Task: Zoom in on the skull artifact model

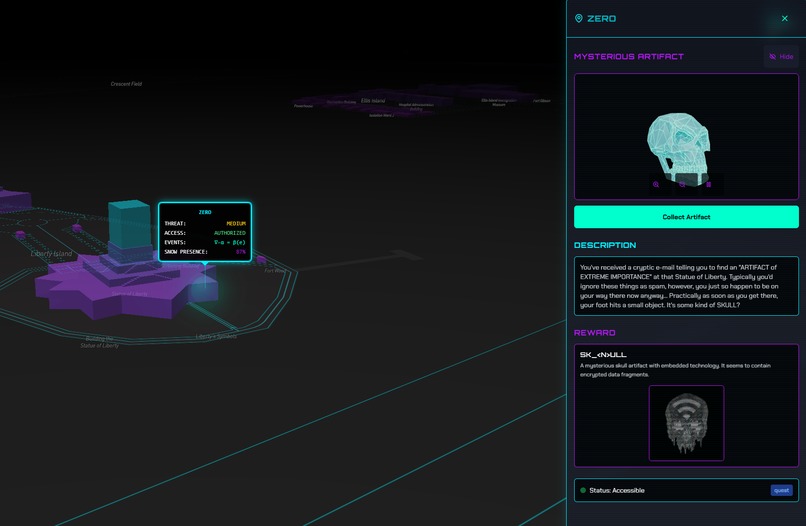Action: 656,184
